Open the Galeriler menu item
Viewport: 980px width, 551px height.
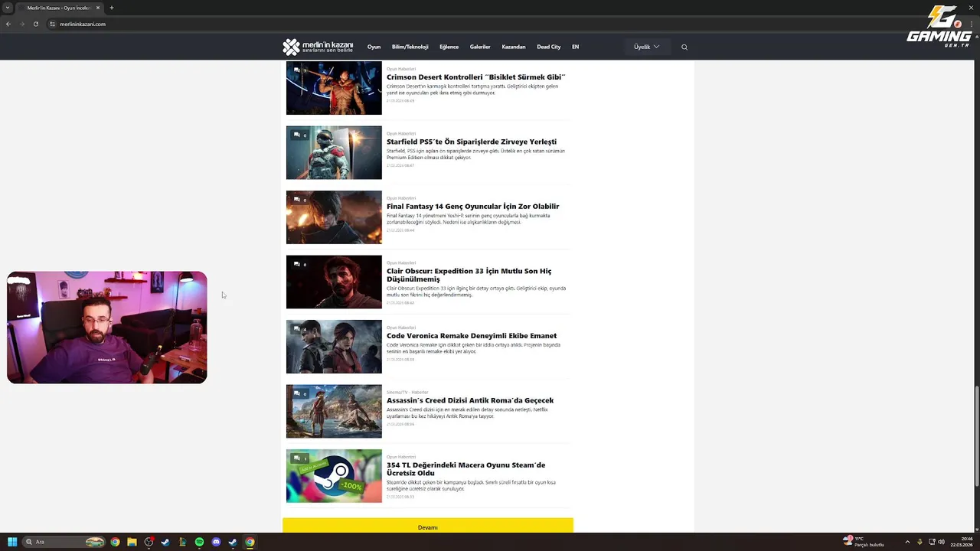coord(480,47)
